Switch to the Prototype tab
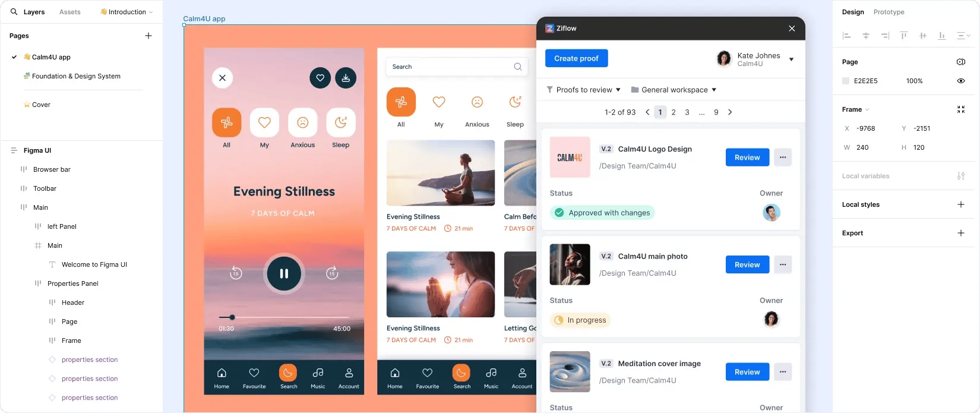Screen dimensions: 980x413 pos(889,12)
